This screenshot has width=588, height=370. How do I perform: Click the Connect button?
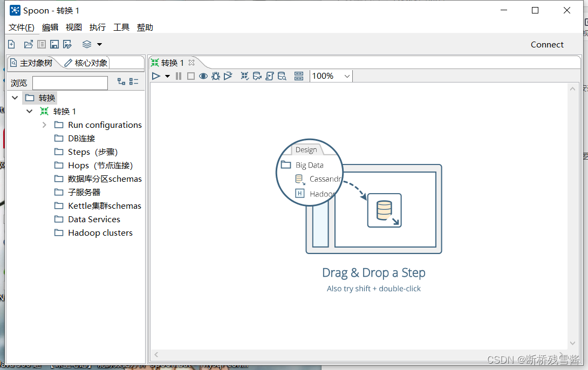tap(547, 45)
